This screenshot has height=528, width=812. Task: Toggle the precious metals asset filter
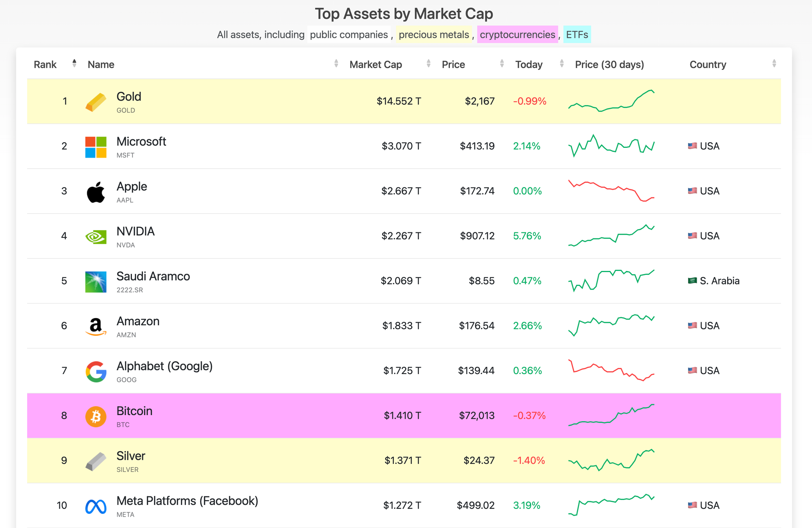(434, 35)
